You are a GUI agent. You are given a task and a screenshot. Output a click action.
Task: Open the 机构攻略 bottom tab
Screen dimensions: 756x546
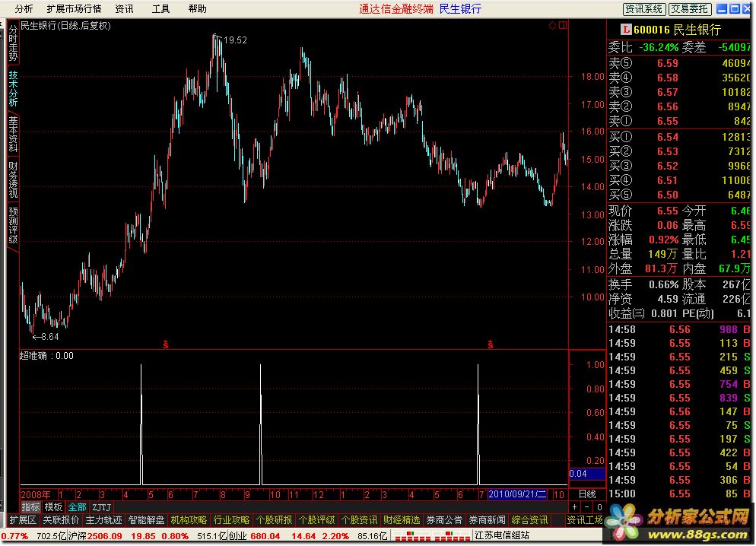189,520
